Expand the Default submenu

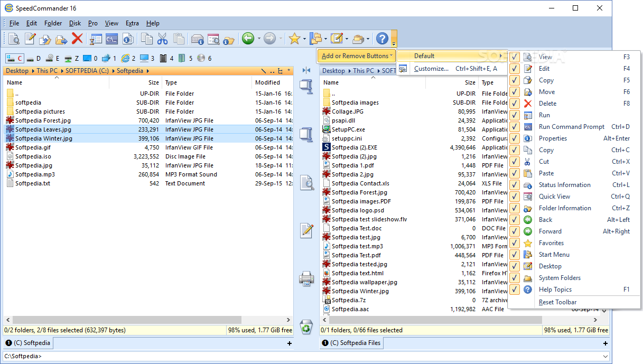coord(452,55)
